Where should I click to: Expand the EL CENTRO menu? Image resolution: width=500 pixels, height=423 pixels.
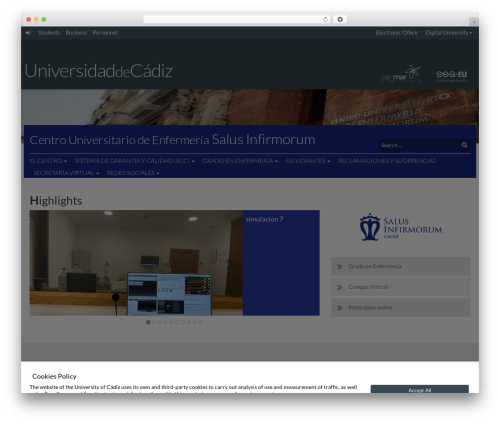[x=48, y=161]
